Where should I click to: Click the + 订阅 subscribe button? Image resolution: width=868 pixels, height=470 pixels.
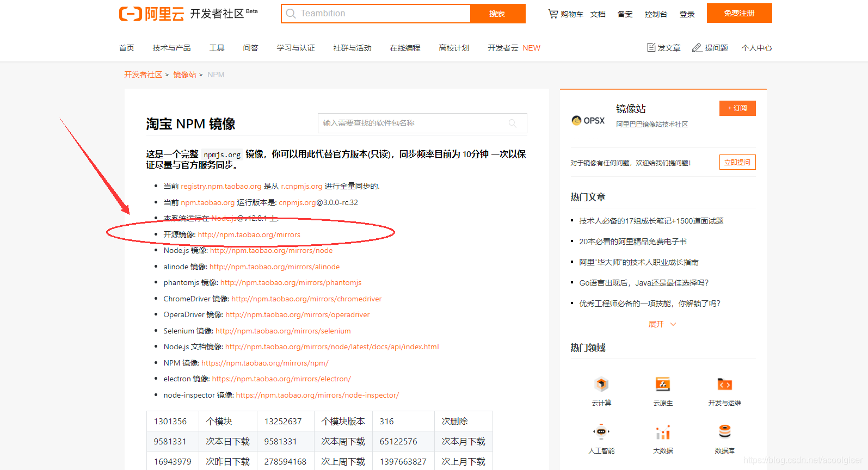737,108
